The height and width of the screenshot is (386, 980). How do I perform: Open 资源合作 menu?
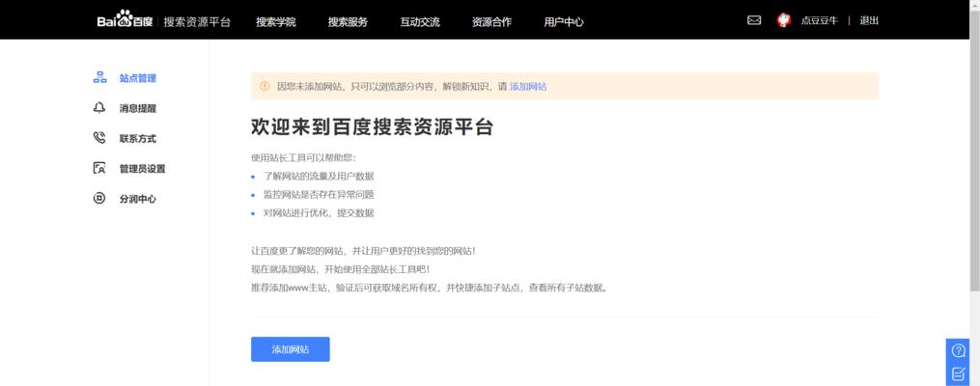[x=491, y=22]
